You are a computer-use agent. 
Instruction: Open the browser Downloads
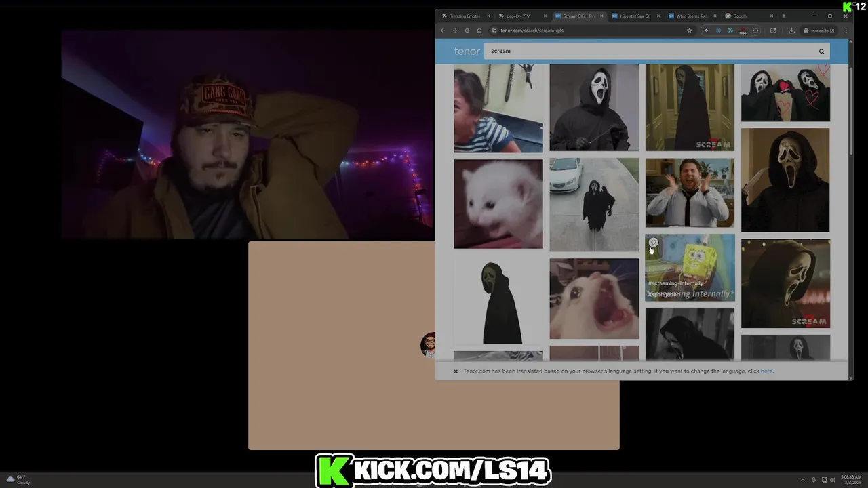click(791, 30)
